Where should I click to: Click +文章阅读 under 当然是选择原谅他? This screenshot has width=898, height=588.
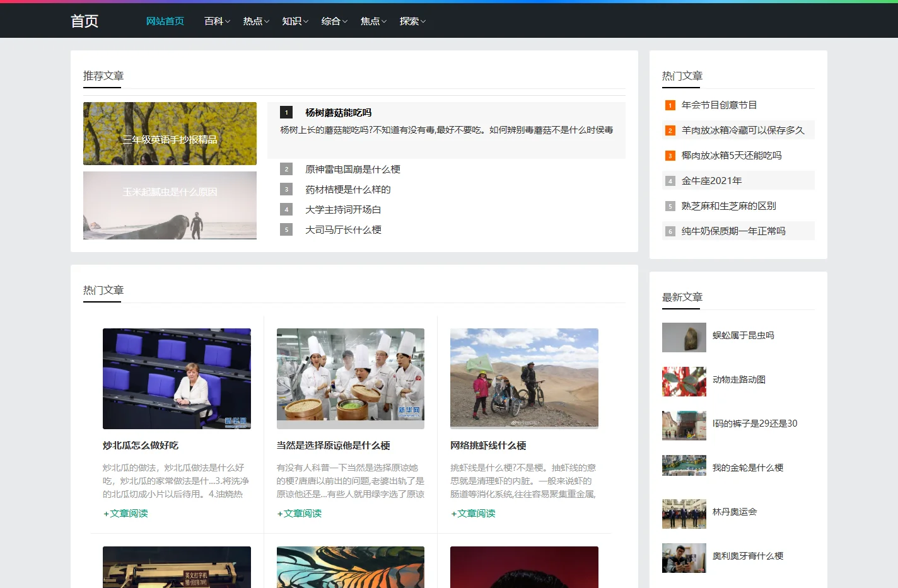300,514
